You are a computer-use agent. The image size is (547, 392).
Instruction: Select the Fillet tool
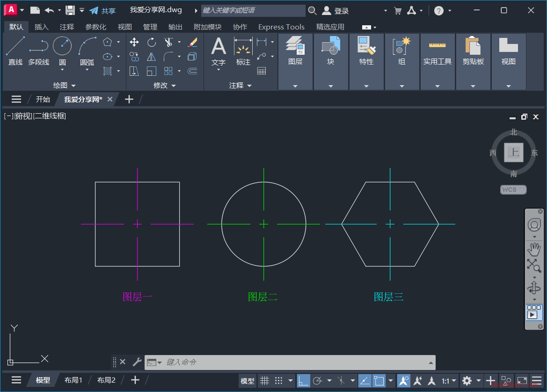pyautogui.click(x=168, y=57)
